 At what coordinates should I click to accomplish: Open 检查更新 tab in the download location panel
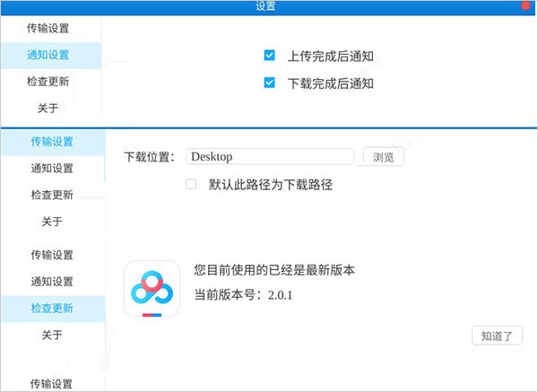click(x=52, y=195)
